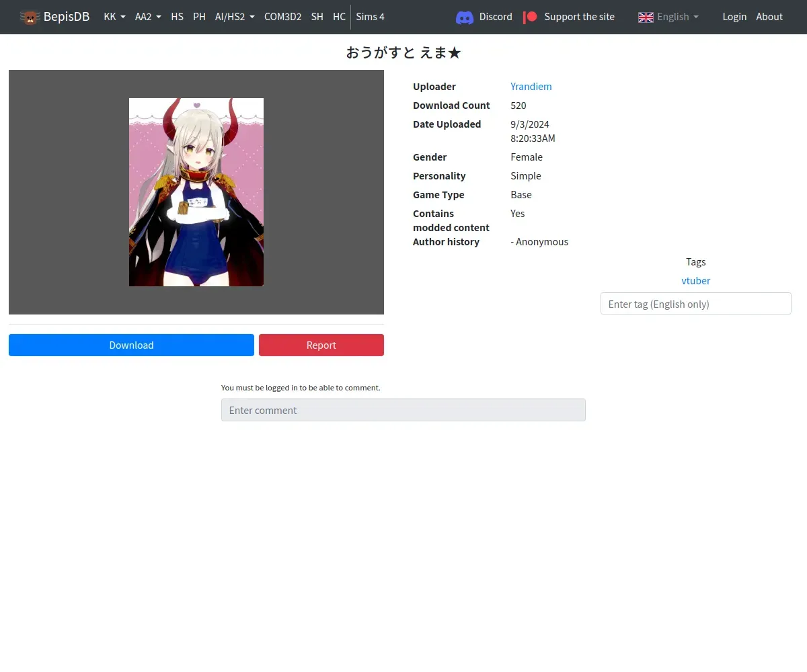Click the blue Download button
Screen dimensions: 807x672
pos(131,345)
